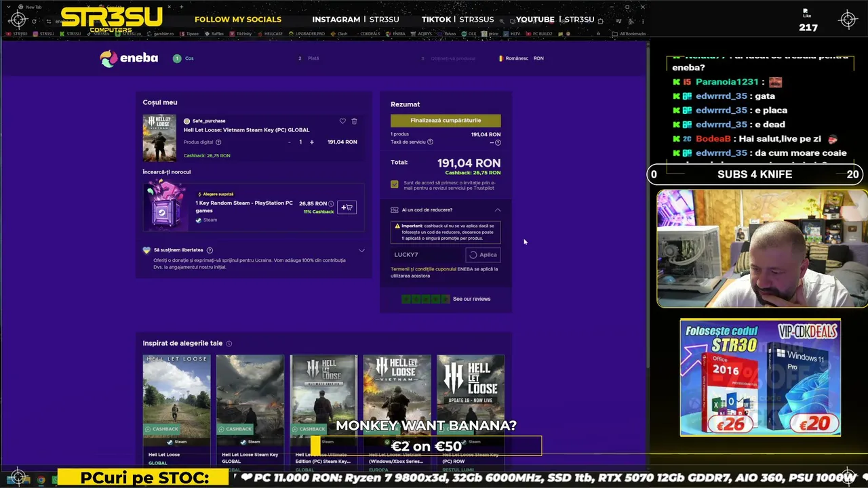Open the ENEBA bookmark
The image size is (868, 488).
point(395,34)
